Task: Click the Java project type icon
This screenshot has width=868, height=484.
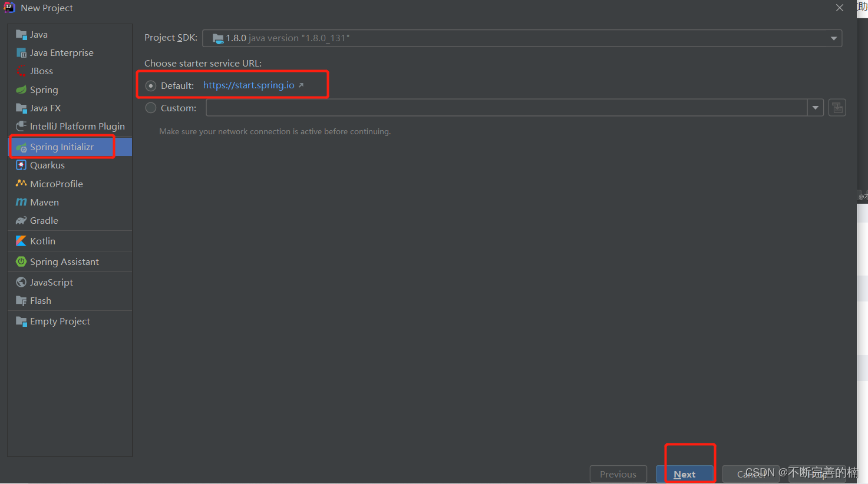Action: point(21,35)
